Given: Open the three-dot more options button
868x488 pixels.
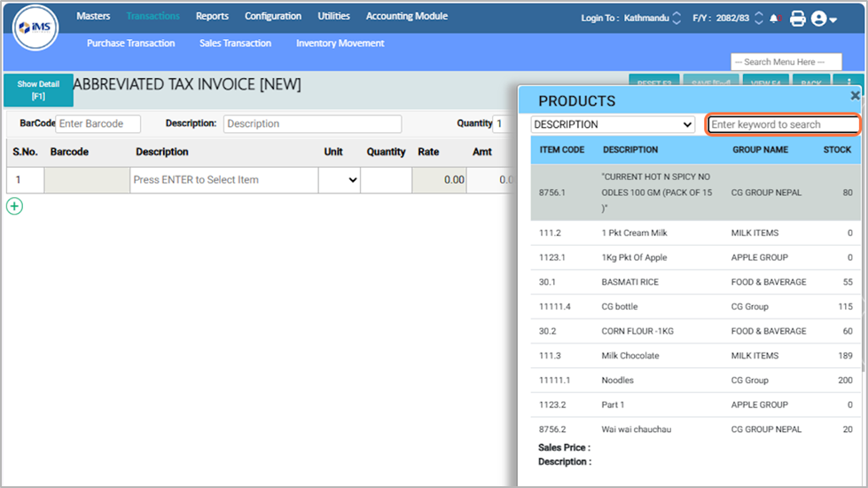Looking at the screenshot, I should 848,83.
